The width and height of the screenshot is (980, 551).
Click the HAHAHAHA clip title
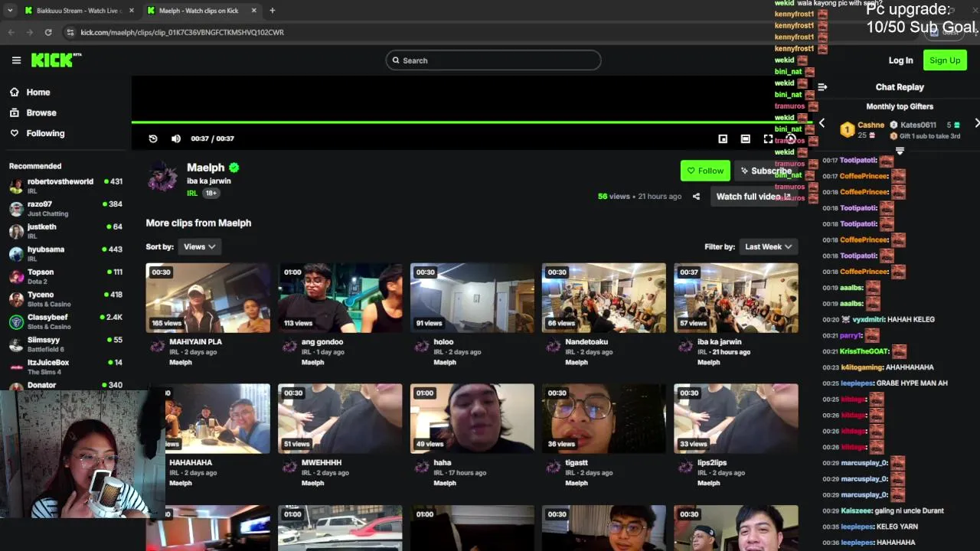coord(191,463)
